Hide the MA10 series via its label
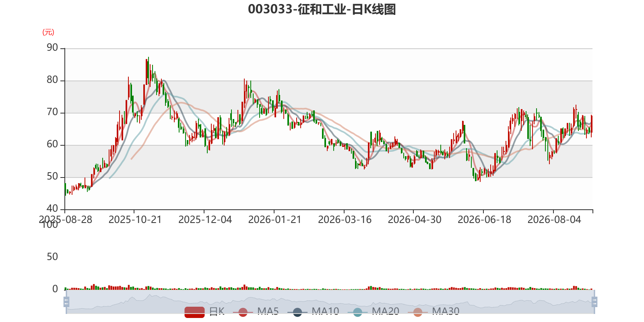Screen dimensions: 644x322 (x=325, y=312)
